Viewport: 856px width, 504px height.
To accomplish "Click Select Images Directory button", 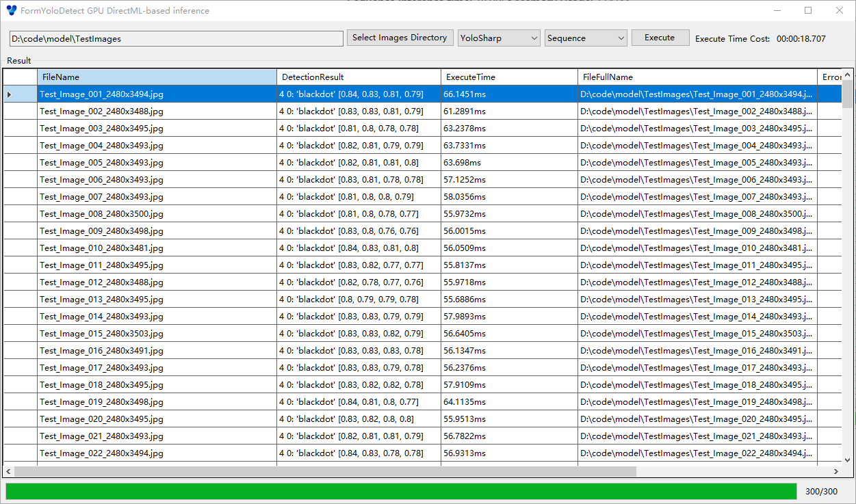I will [x=400, y=38].
